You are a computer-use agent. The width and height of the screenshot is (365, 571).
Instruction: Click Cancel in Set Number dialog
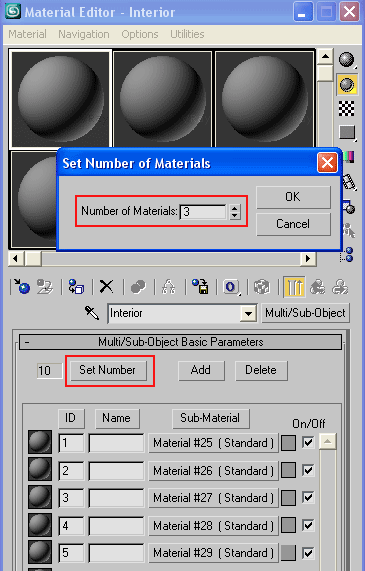[x=293, y=224]
